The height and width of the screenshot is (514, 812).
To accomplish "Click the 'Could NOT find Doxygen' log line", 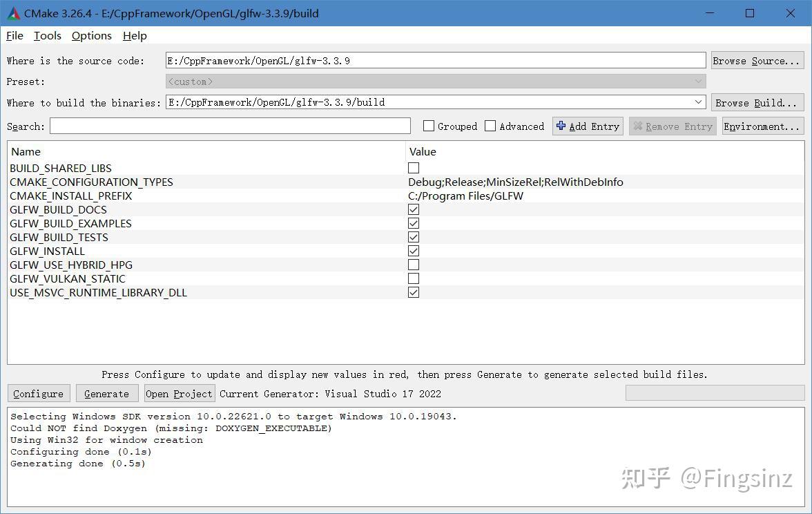I will click(171, 428).
